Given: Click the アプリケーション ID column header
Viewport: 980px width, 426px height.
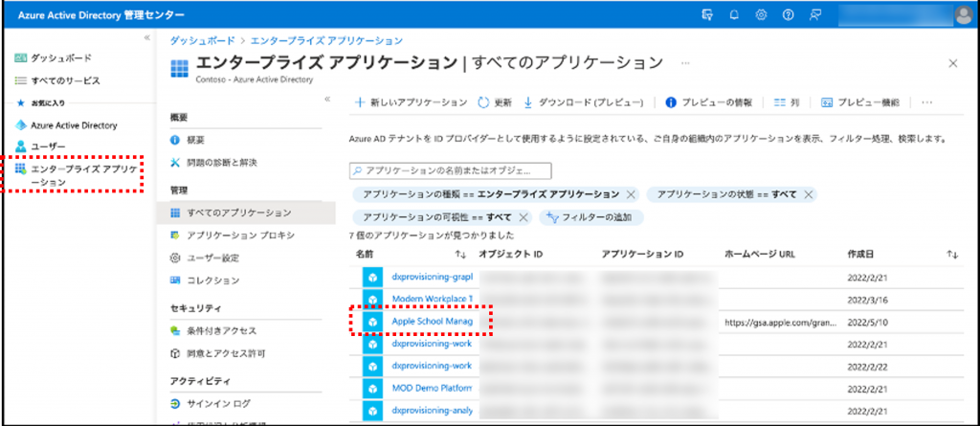Looking at the screenshot, I should (x=642, y=255).
